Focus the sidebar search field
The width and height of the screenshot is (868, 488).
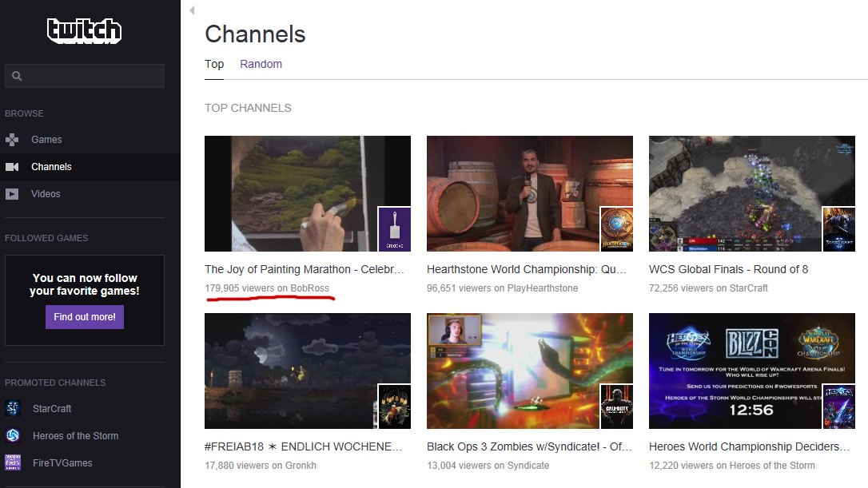point(85,76)
